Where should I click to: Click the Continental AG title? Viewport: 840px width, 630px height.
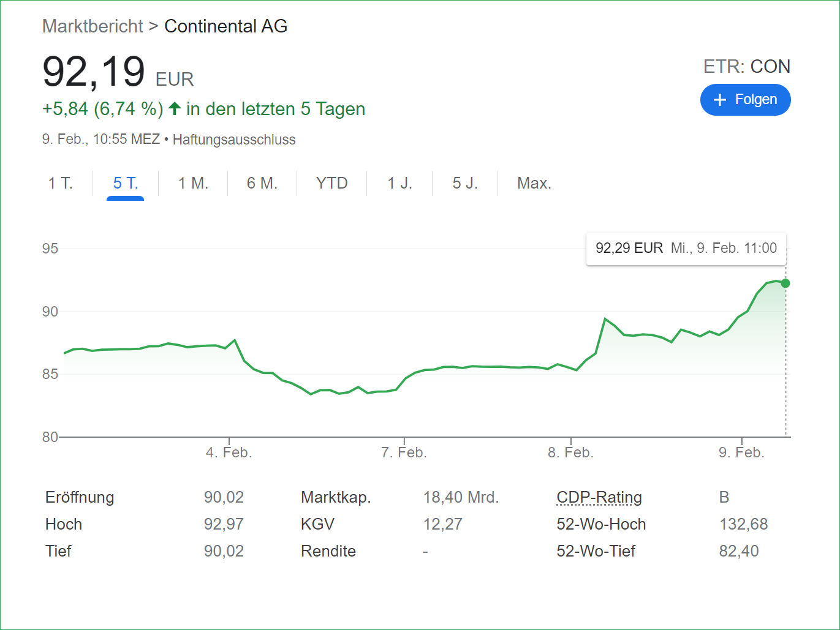click(226, 26)
